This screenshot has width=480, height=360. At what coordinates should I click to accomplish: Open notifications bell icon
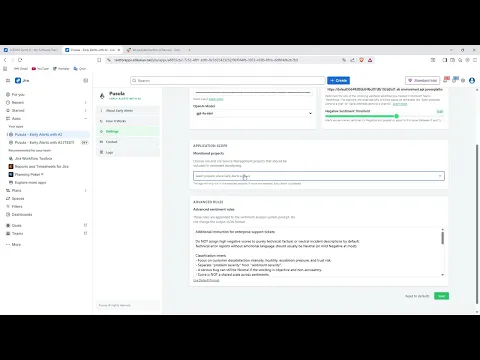coord(446,80)
